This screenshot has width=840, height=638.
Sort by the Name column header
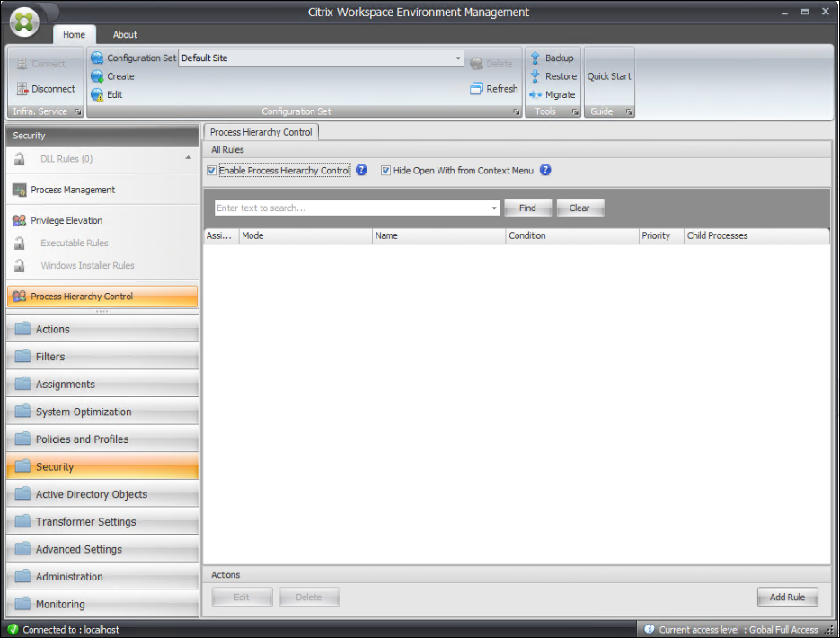(x=438, y=235)
